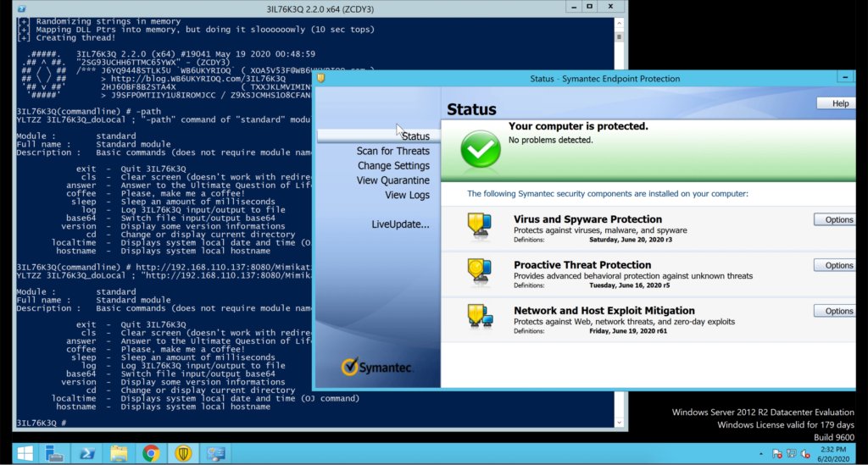Click 'No problems detected.' text
The image size is (868, 465).
click(x=550, y=140)
